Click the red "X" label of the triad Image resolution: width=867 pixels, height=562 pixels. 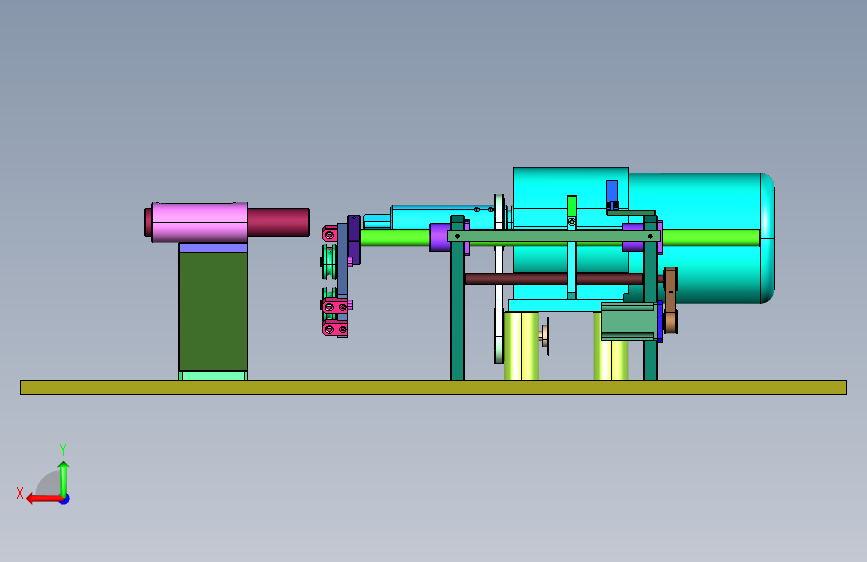(x=20, y=493)
